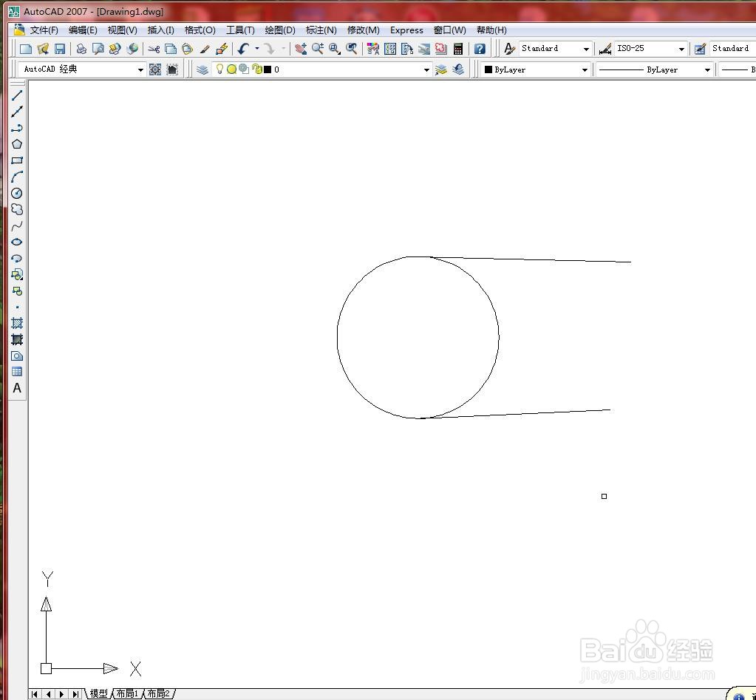
Task: Click the Make Block tool
Action: pyautogui.click(x=17, y=291)
